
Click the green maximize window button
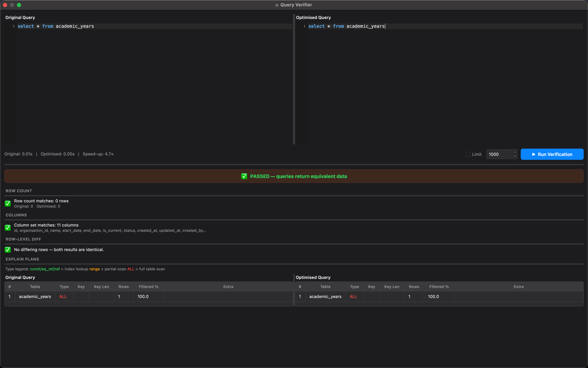19,5
